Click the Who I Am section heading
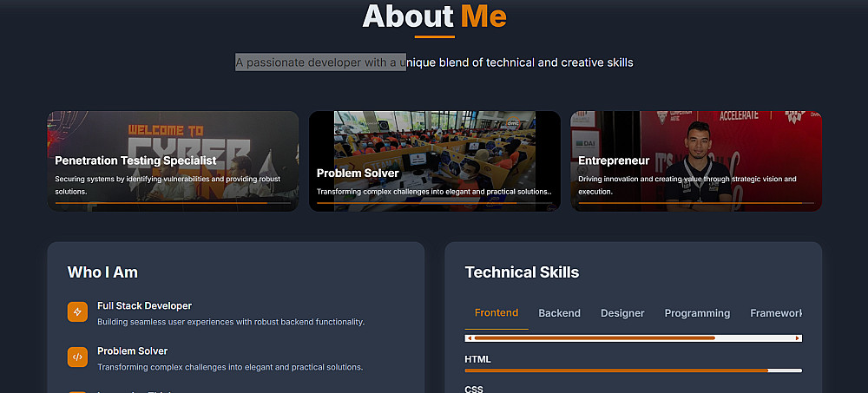Screen dimensions: 868x393 [x=102, y=272]
